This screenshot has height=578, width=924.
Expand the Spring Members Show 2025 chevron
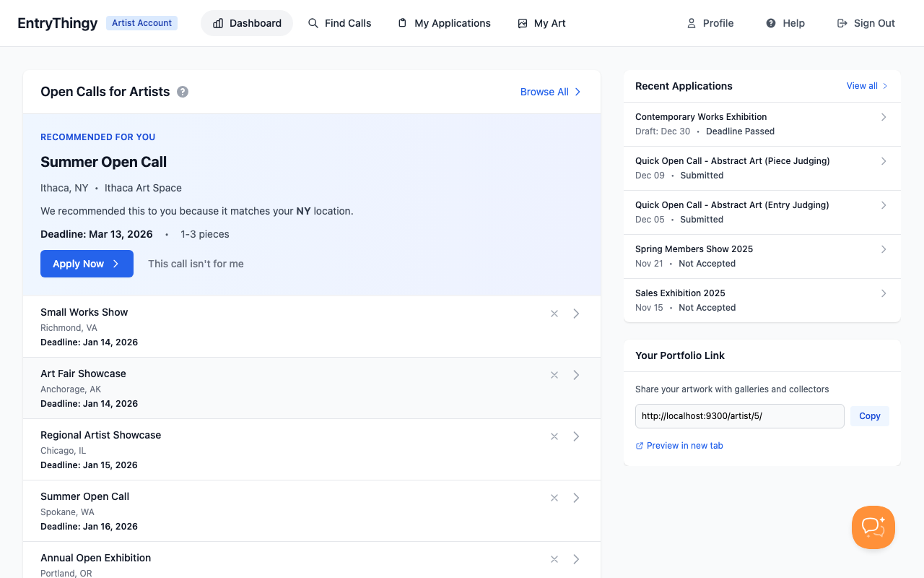[884, 249]
